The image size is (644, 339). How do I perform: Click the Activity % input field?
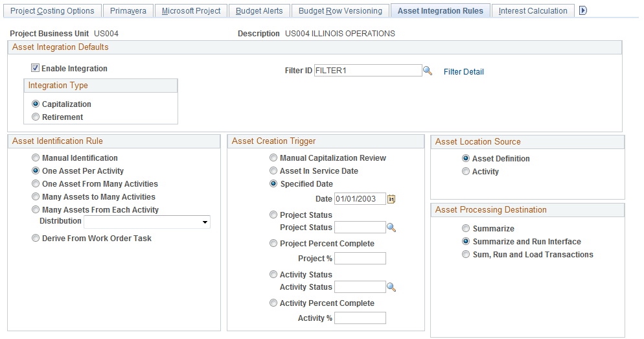tap(360, 318)
